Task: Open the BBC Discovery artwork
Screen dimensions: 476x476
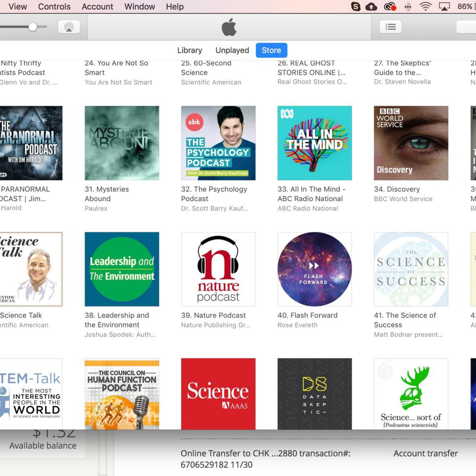Action: [411, 143]
